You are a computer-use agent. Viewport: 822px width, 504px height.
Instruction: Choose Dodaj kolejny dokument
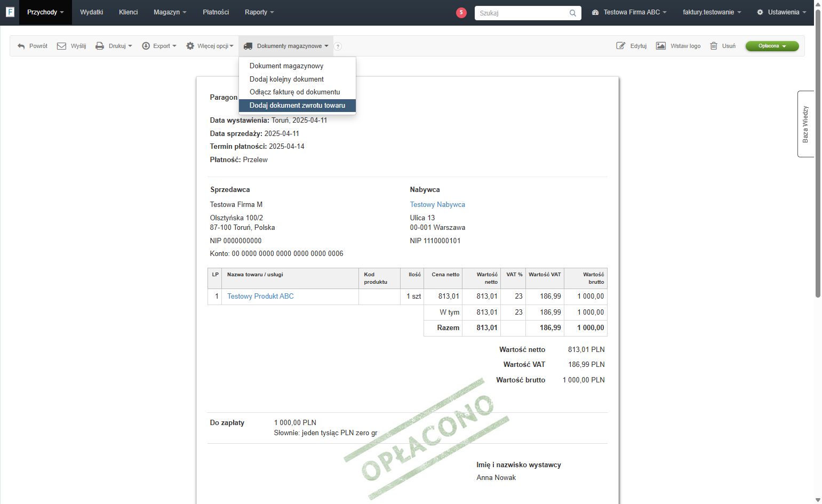coord(297,79)
